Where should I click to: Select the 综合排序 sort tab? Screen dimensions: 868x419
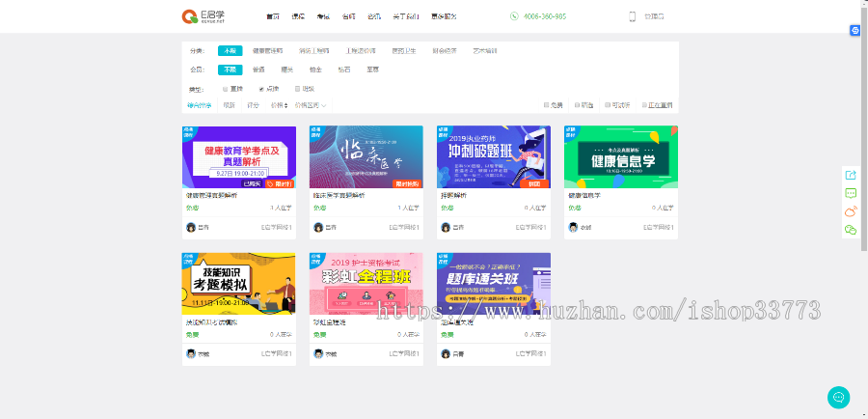(200, 104)
